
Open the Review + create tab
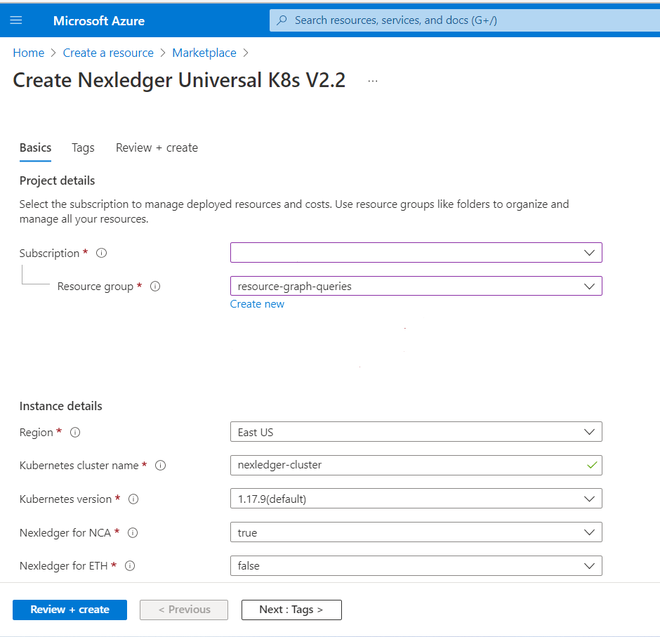157,148
